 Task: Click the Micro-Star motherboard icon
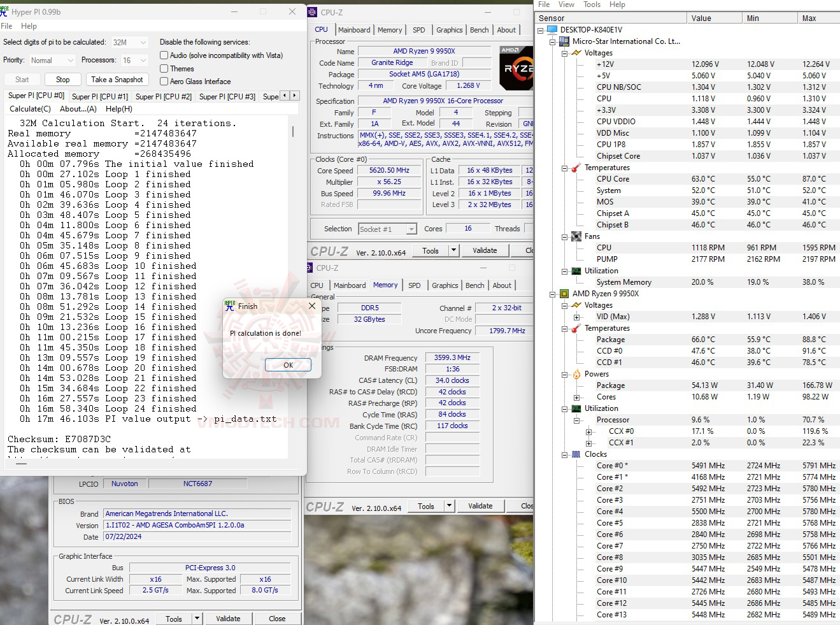(564, 41)
